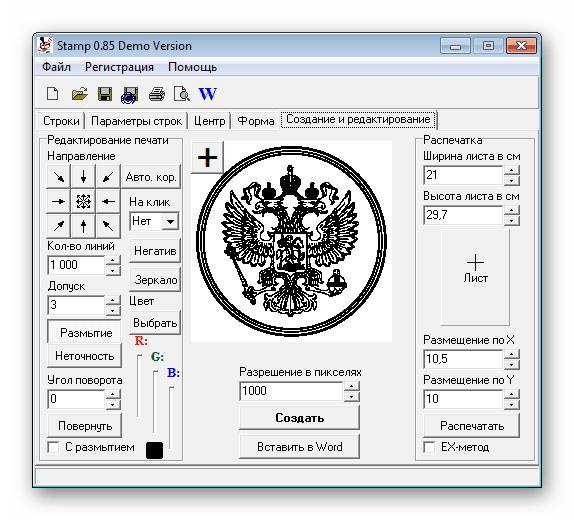Increase Допуск value with up spinner
The height and width of the screenshot is (520, 574).
pyautogui.click(x=113, y=300)
